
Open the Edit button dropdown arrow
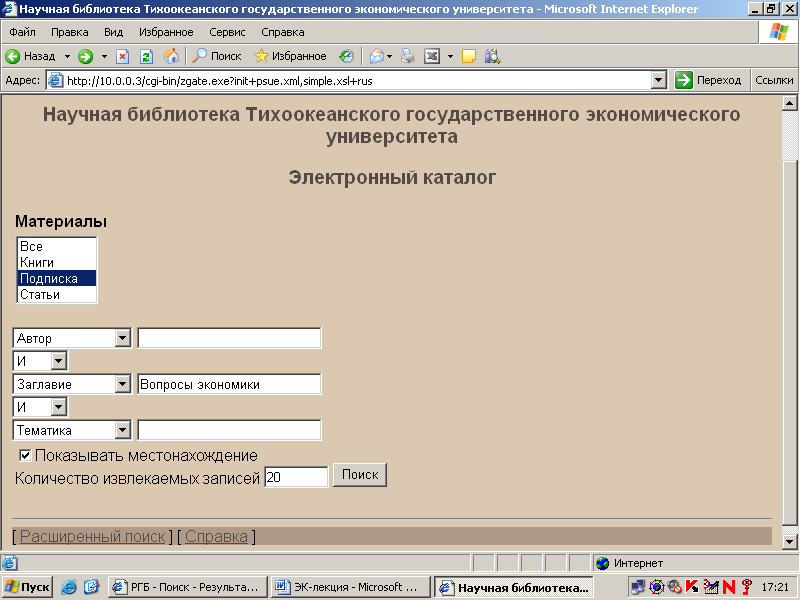[450, 56]
